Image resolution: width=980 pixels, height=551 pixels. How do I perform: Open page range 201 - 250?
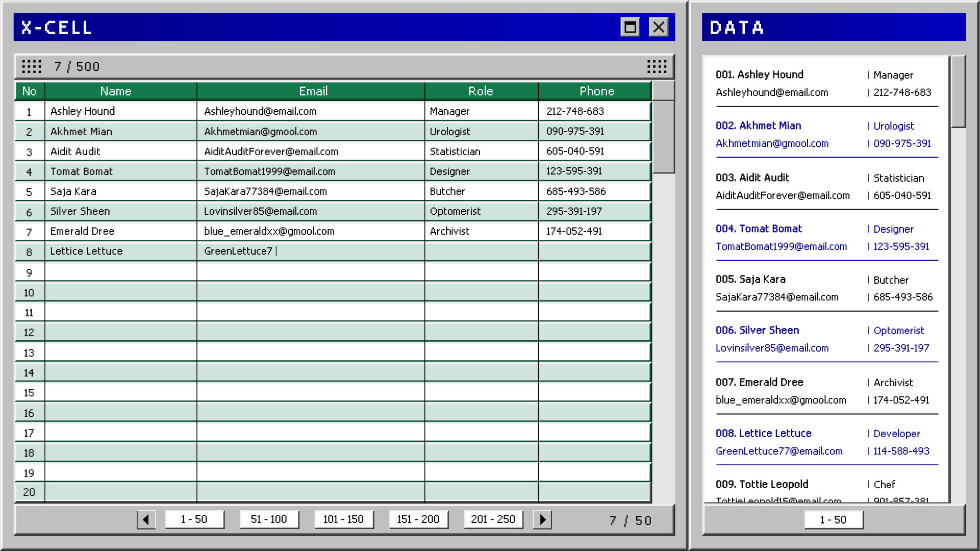[493, 519]
